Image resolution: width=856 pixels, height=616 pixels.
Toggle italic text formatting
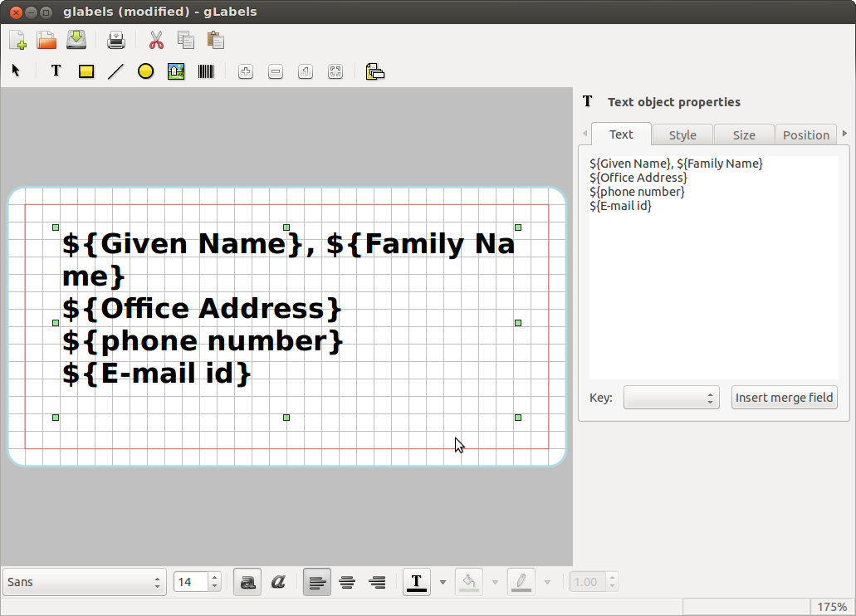pyautogui.click(x=277, y=581)
